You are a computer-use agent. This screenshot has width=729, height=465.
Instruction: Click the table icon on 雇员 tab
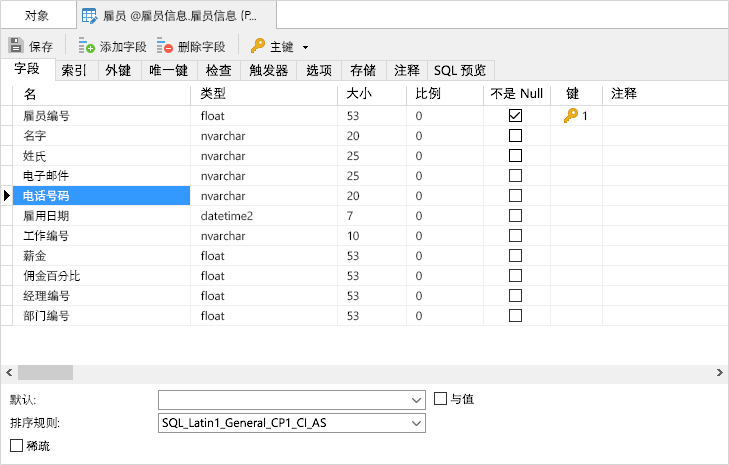(x=89, y=16)
